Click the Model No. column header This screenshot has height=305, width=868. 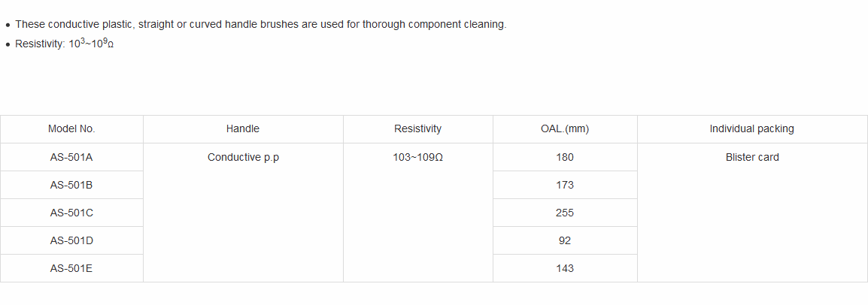pos(71,128)
